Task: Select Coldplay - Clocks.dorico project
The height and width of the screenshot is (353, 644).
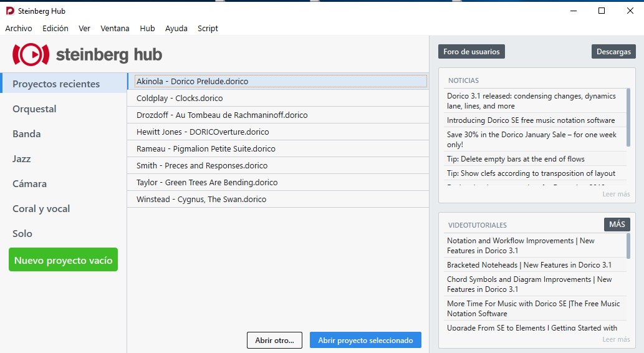Action: coord(277,98)
